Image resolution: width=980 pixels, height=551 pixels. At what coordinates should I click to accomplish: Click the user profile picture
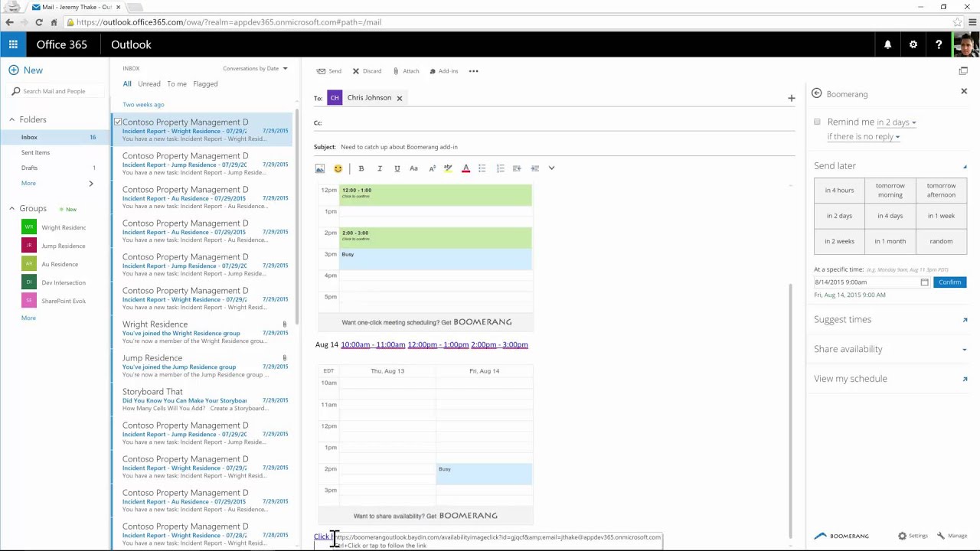click(966, 44)
